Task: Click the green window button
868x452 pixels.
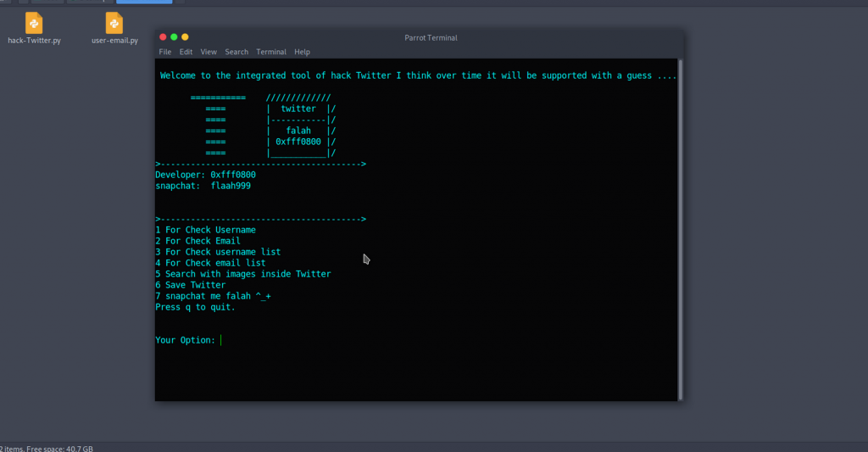Action: 174,37
